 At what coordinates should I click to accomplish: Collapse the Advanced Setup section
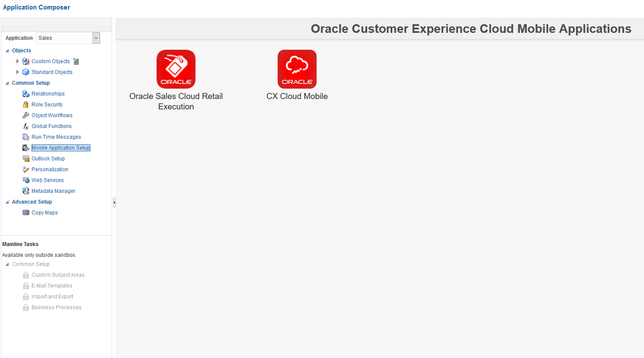pos(7,202)
